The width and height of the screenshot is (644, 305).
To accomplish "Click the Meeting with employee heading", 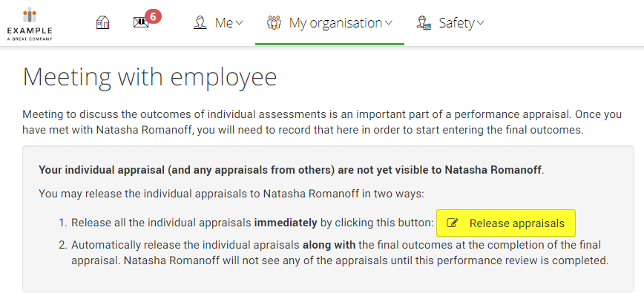I will tap(150, 76).
